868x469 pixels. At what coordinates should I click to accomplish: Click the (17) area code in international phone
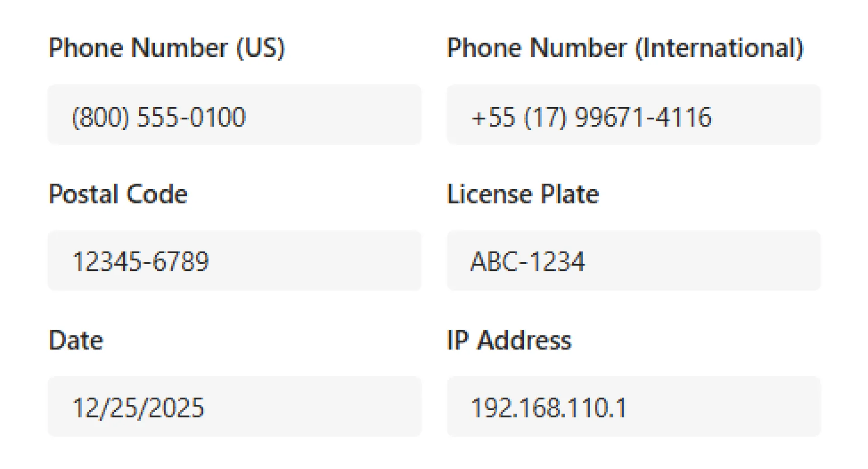pos(545,117)
